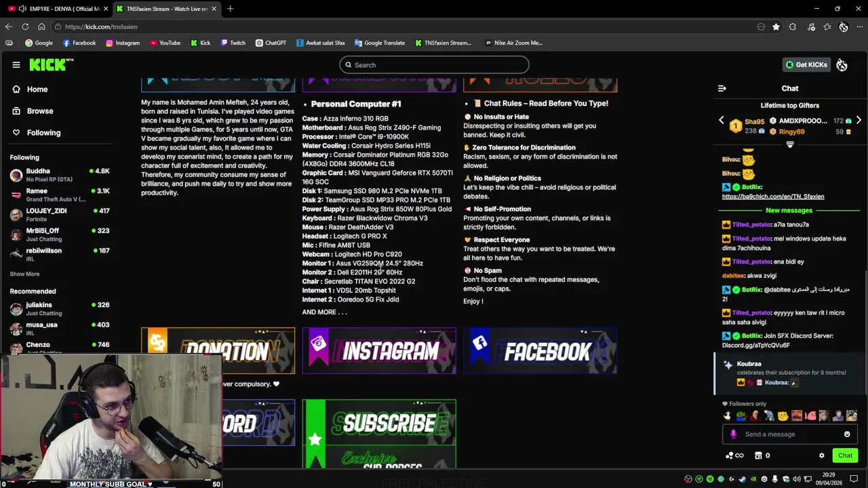Click the channel points icon with infinity symbol
This screenshot has height=488, width=868.
tap(734, 455)
